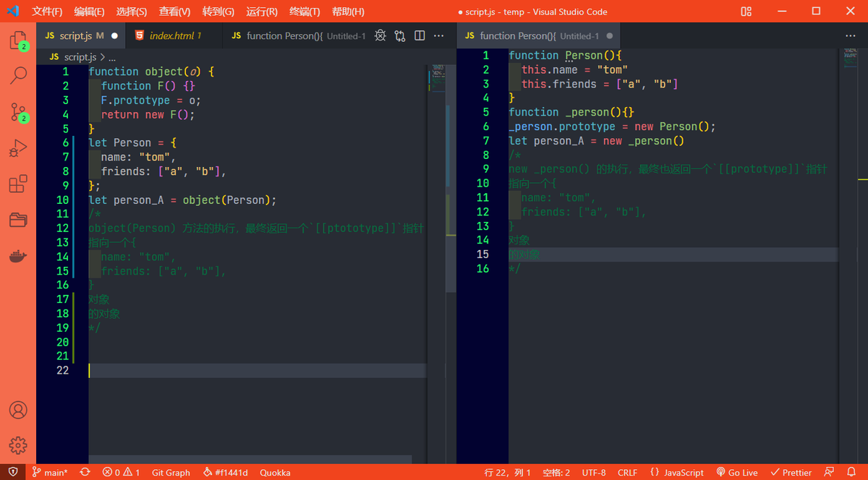Toggle Prettier formatter status
Image resolution: width=868 pixels, height=480 pixels.
tap(791, 473)
